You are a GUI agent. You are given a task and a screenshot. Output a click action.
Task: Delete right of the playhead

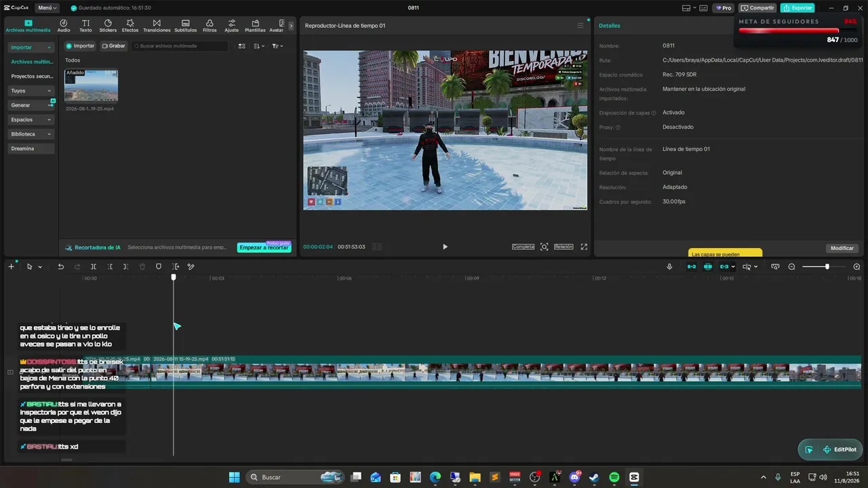(125, 266)
